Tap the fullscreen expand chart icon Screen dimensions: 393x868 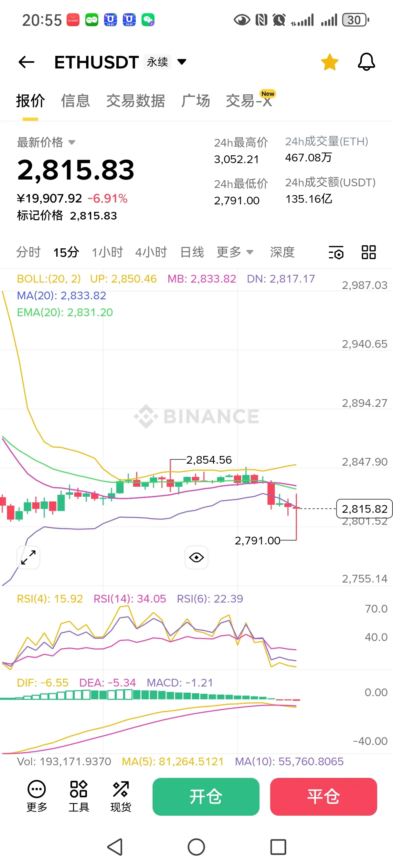coord(28,557)
